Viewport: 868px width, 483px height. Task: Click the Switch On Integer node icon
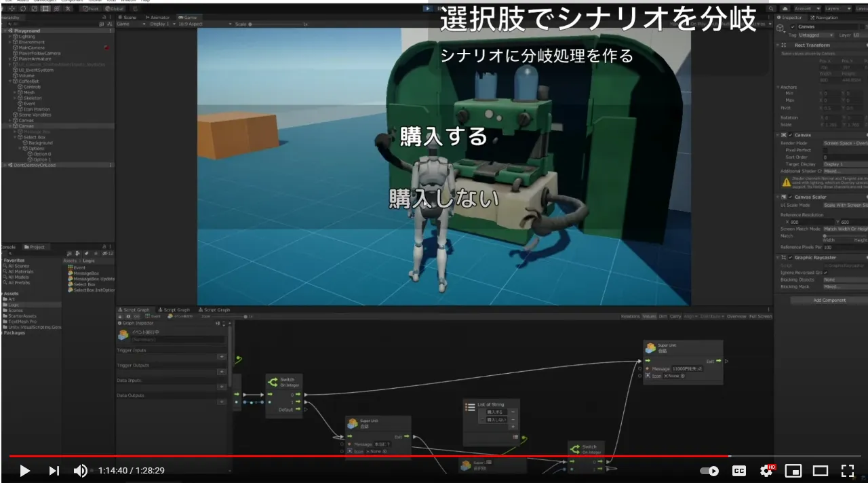(273, 383)
